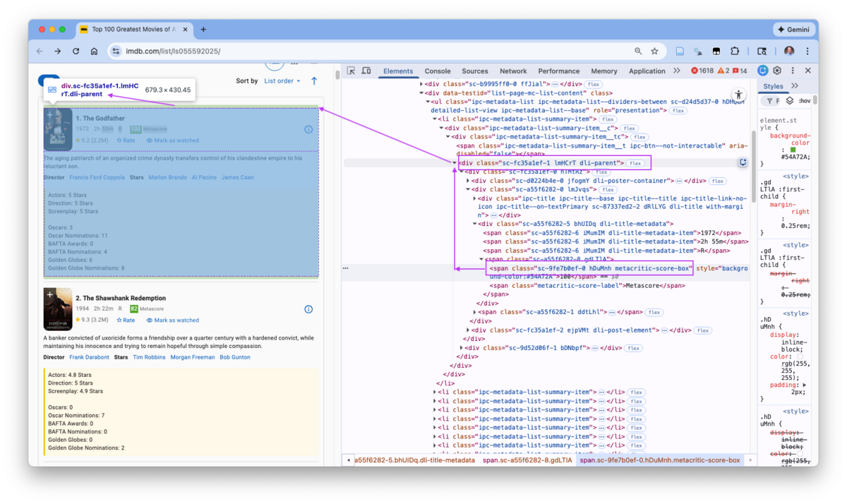Click the more panels chevron in DevTools tabs
Screen dimensions: 847x504
click(677, 71)
